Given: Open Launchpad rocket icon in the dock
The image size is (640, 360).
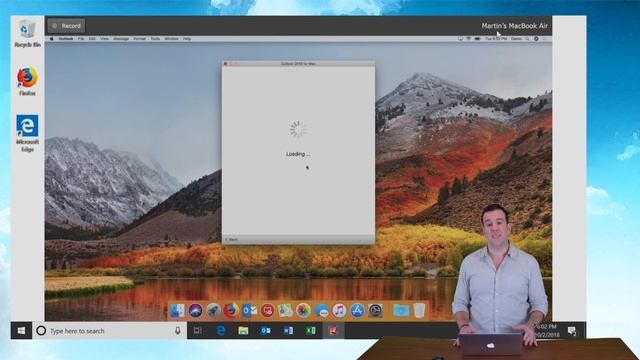Looking at the screenshot, I should tap(213, 311).
